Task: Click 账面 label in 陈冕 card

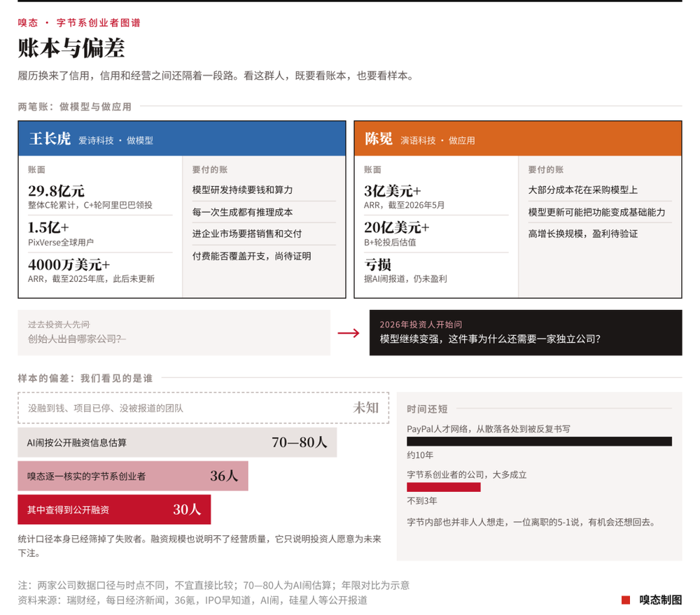Action: 373,169
